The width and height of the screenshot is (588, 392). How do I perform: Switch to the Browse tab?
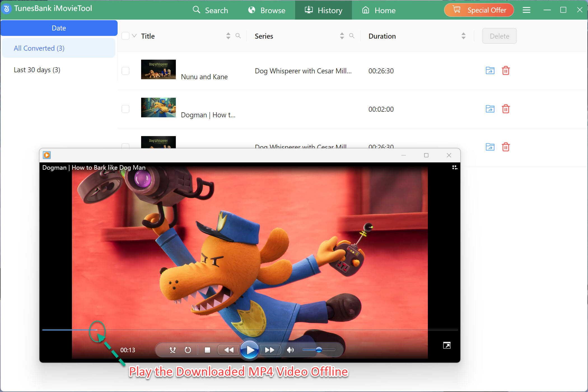tap(267, 10)
